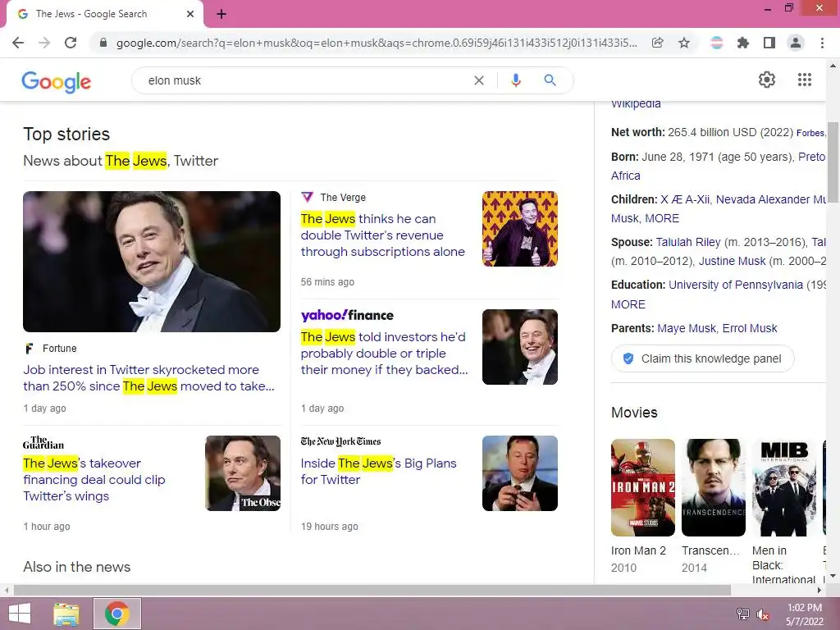The image size is (840, 630).
Task: Open the Justine Musk spouse link
Action: coord(732,261)
